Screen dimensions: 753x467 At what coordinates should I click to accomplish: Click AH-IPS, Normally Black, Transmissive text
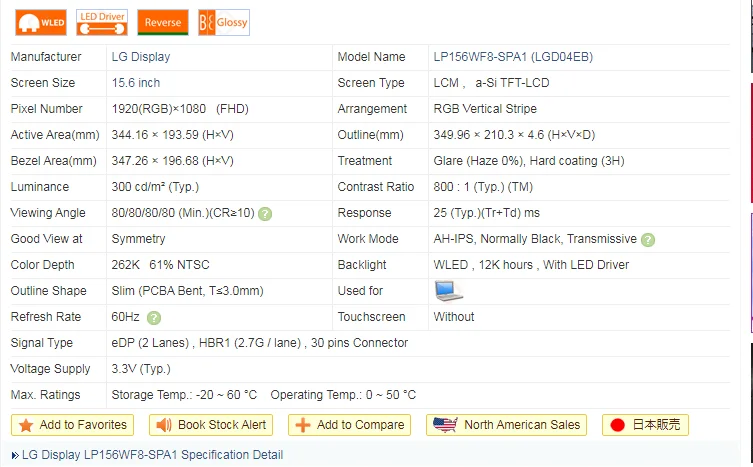(535, 238)
